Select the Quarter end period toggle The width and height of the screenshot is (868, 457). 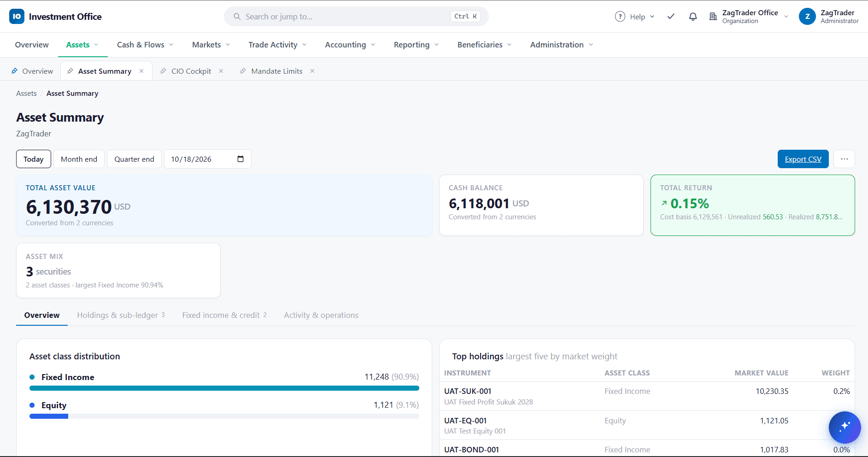coord(134,159)
